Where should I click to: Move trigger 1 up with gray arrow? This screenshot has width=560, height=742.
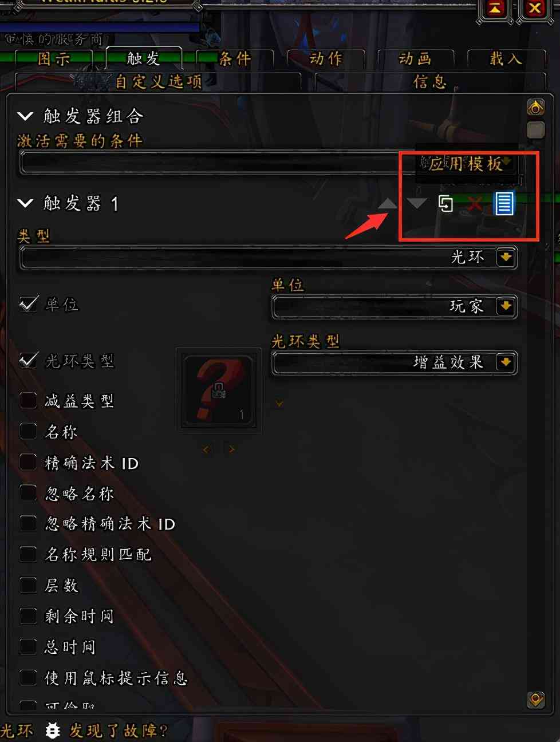coord(388,203)
